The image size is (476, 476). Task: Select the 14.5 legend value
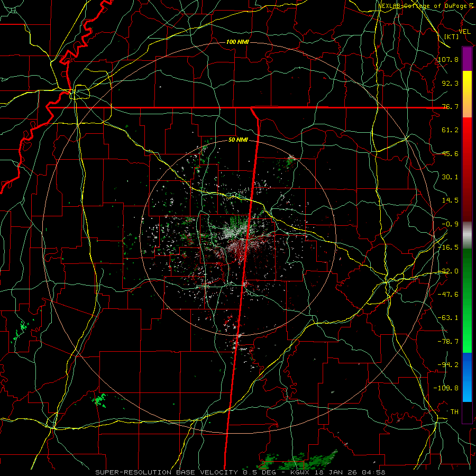(450, 200)
